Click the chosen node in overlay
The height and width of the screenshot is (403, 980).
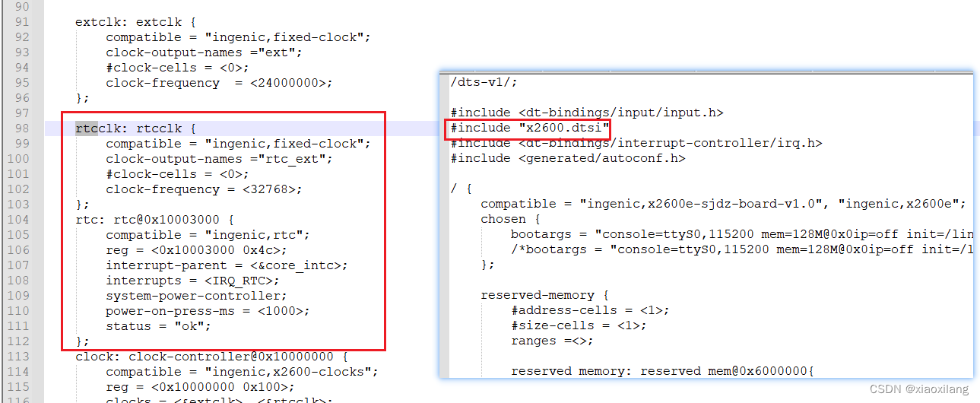click(503, 219)
